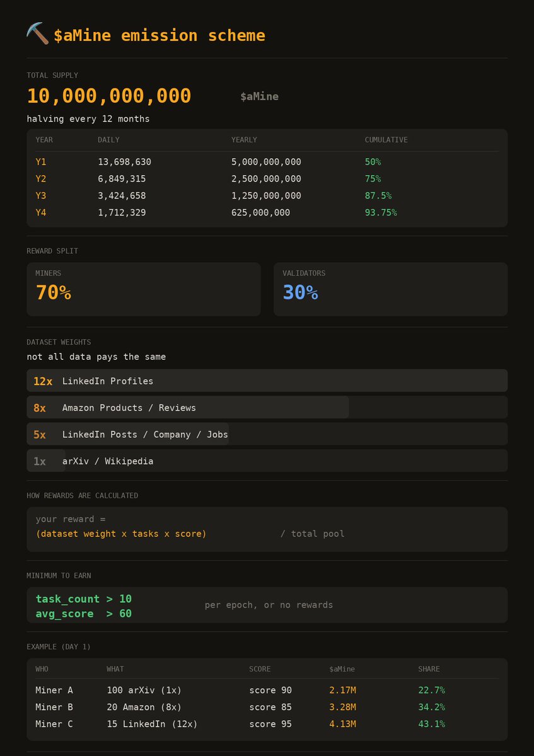Viewport: 534px width, 756px height.
Task: Click the 43.1% share value
Action: pyautogui.click(x=431, y=724)
